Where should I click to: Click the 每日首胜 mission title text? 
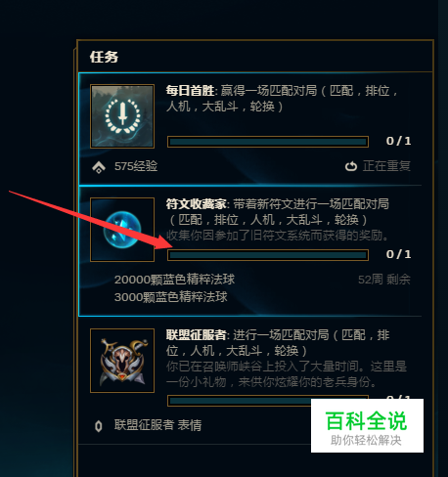(191, 90)
